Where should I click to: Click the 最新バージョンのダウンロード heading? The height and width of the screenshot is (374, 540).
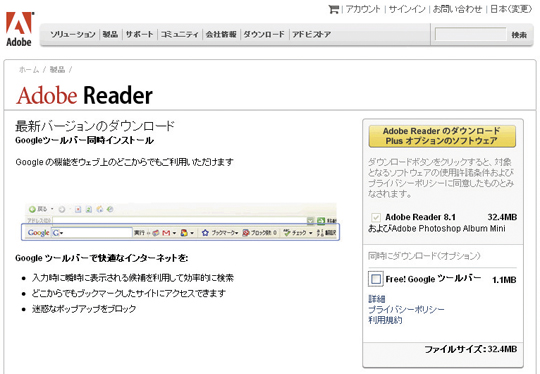coord(95,126)
